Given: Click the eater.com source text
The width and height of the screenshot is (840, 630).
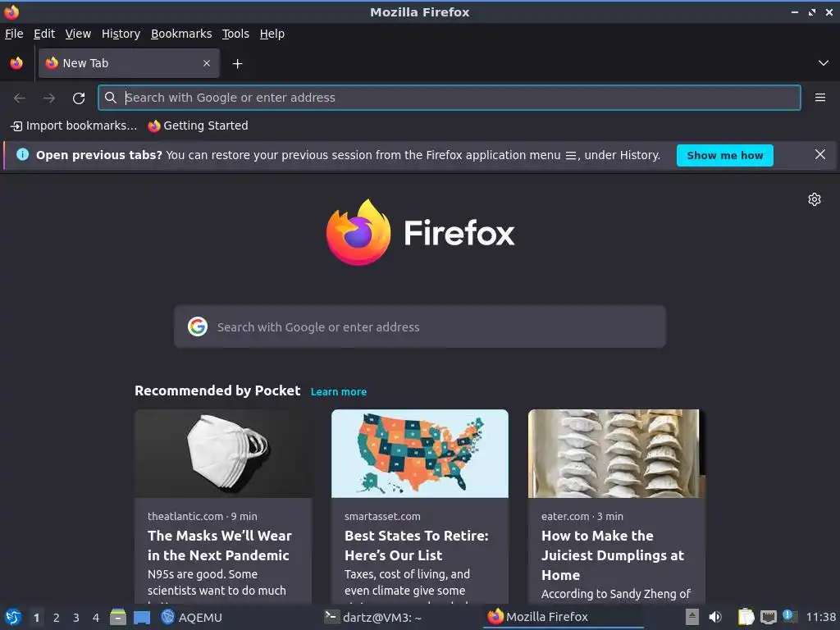Looking at the screenshot, I should pos(565,517).
